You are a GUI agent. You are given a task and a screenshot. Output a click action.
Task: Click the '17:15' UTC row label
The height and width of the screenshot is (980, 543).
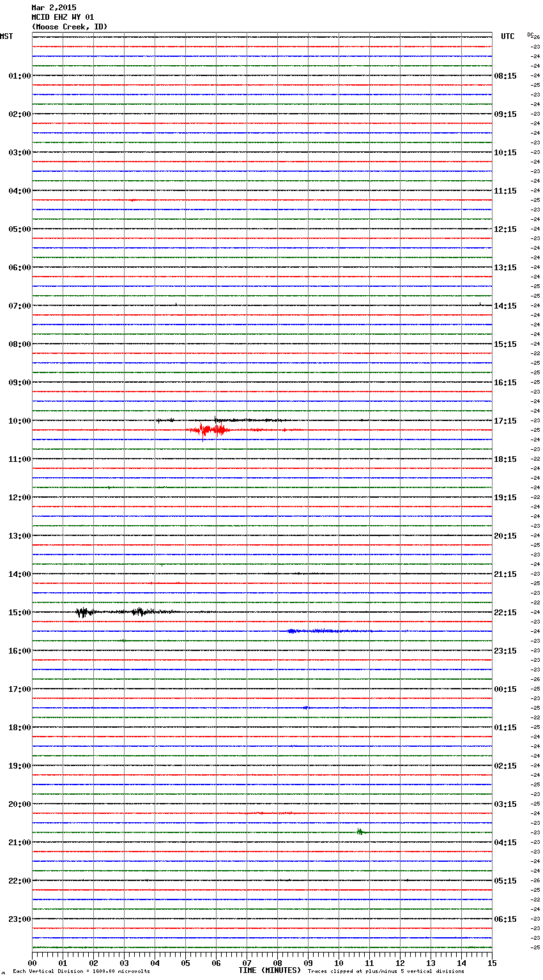(505, 421)
